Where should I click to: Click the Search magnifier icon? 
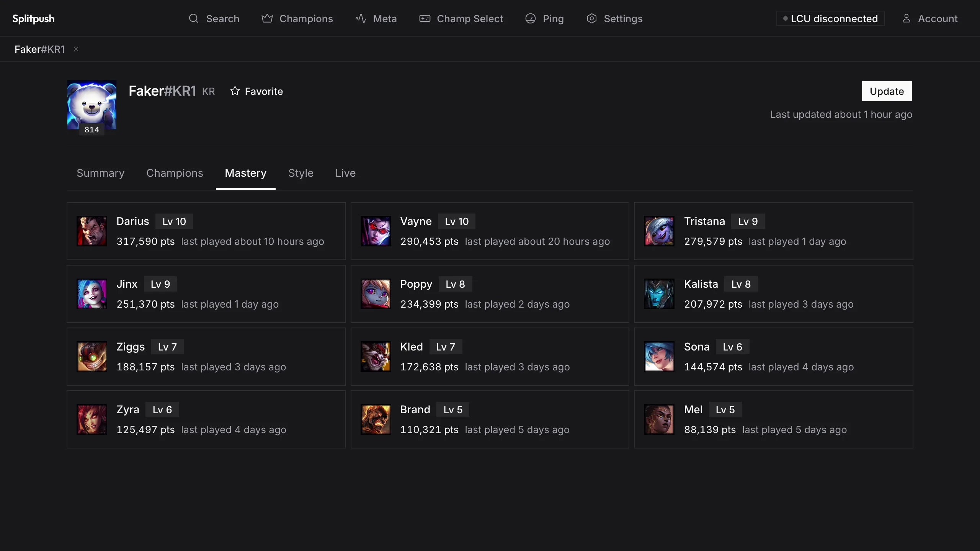(x=194, y=18)
